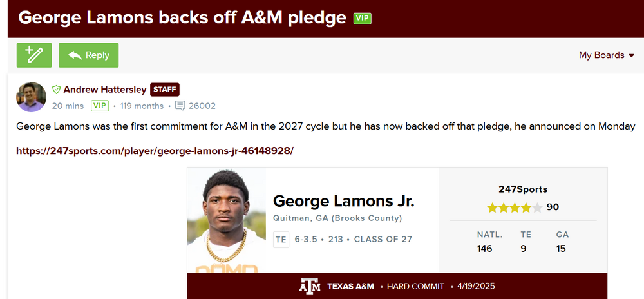This screenshot has height=299, width=644.
Task: Click the George Lamons Jr. name heading
Action: coord(343,201)
